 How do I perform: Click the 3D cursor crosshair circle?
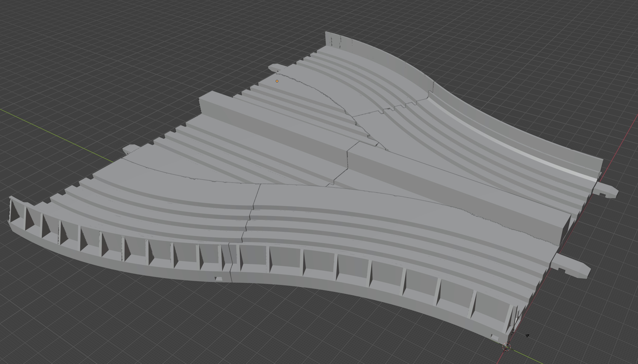click(x=506, y=347)
